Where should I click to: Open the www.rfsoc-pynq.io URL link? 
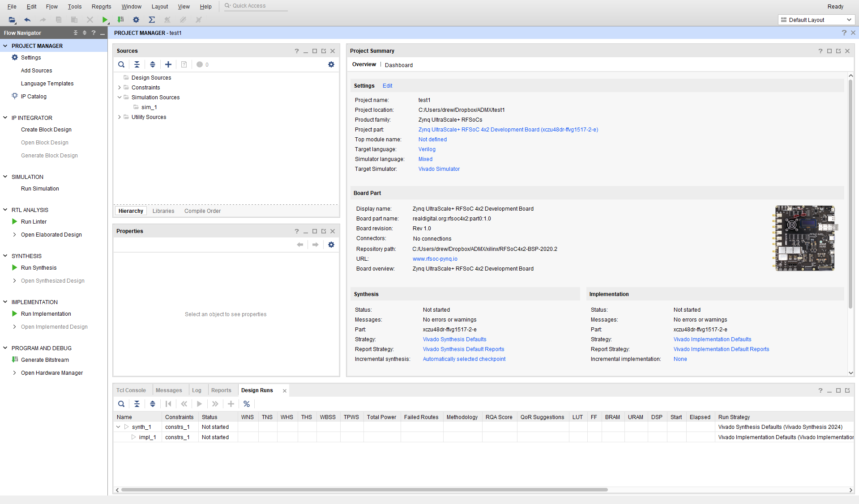[435, 259]
